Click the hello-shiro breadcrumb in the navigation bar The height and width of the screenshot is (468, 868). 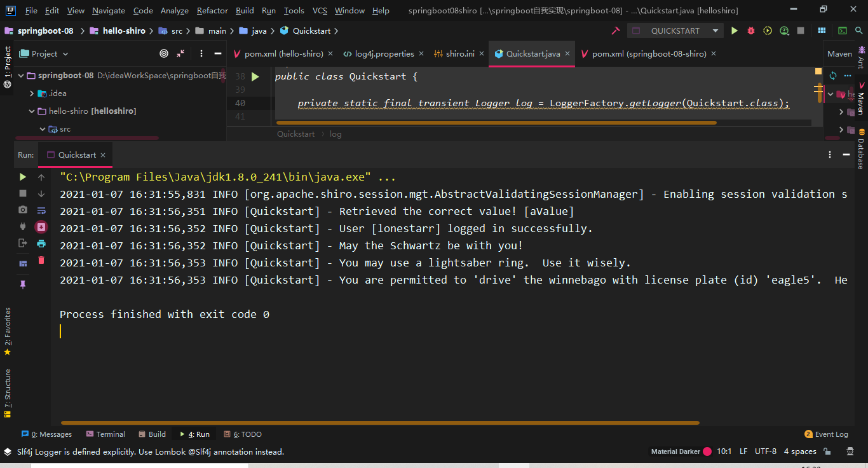pyautogui.click(x=118, y=31)
